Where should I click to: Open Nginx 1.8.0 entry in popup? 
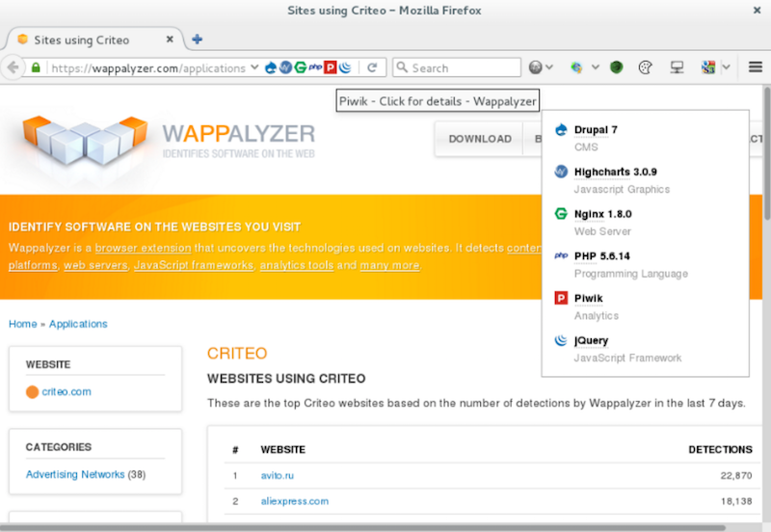coord(603,214)
